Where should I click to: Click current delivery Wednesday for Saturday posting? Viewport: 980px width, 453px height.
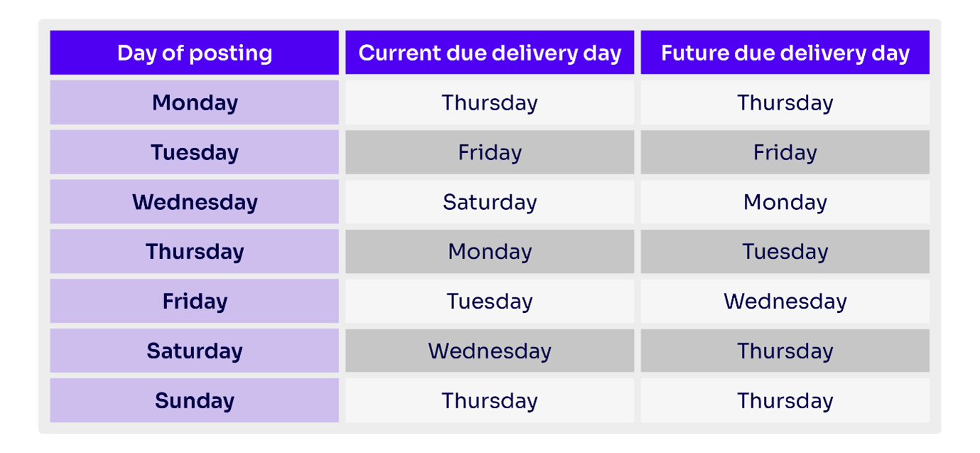coord(490,351)
